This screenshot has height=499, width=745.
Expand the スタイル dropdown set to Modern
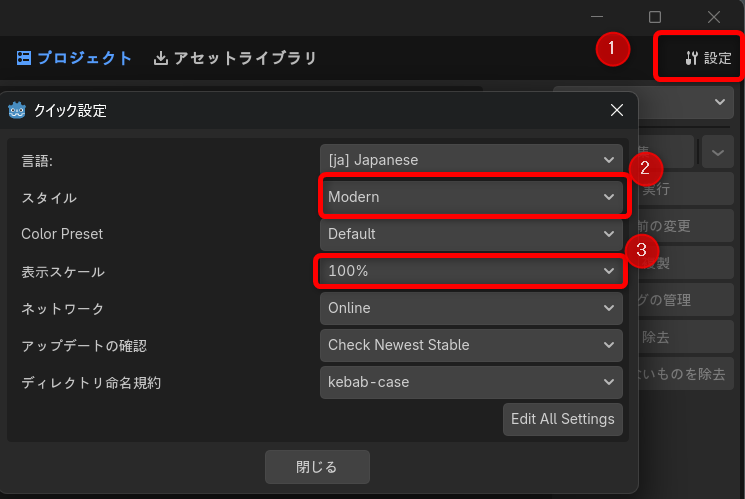pos(471,197)
